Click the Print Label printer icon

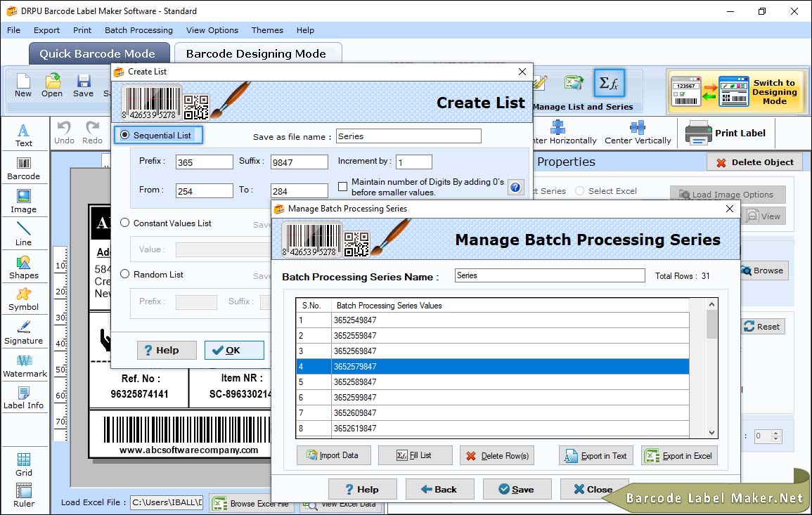point(698,133)
